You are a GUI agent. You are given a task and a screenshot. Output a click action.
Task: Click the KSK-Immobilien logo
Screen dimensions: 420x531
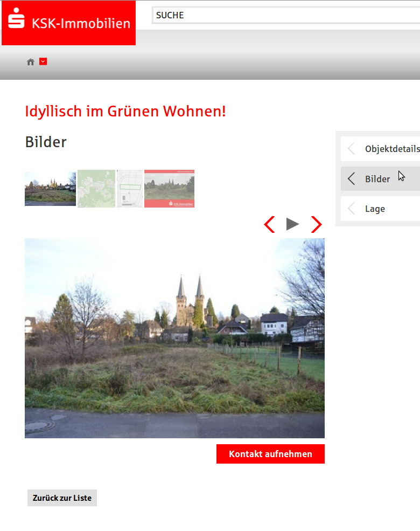coord(68,23)
